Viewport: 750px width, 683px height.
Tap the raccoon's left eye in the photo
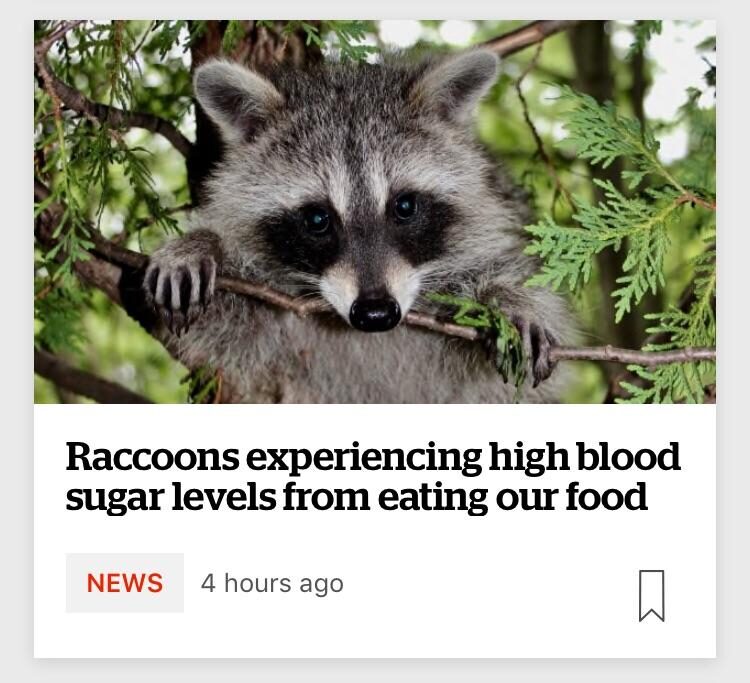pyautogui.click(x=316, y=221)
